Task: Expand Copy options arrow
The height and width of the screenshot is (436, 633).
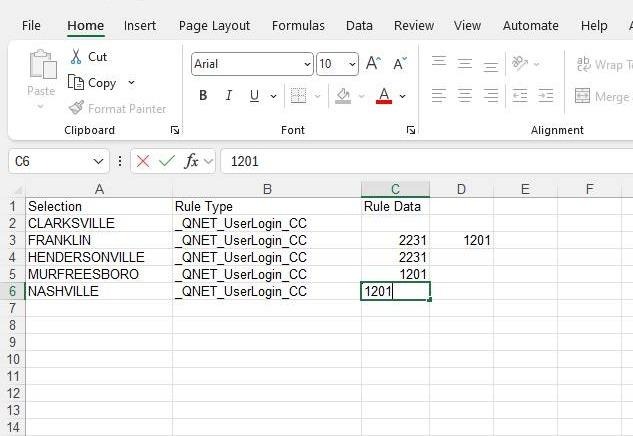Action: click(131, 82)
